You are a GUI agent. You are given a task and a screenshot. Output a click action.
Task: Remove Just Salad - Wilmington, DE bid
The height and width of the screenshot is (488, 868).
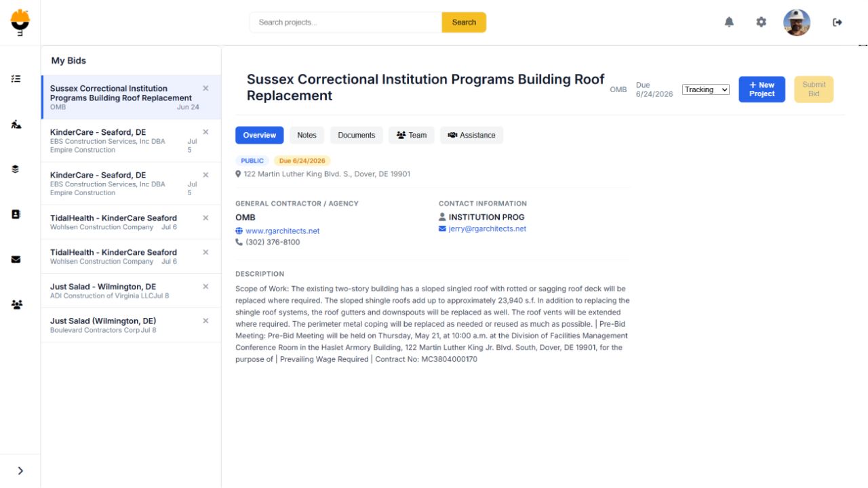pyautogui.click(x=205, y=286)
